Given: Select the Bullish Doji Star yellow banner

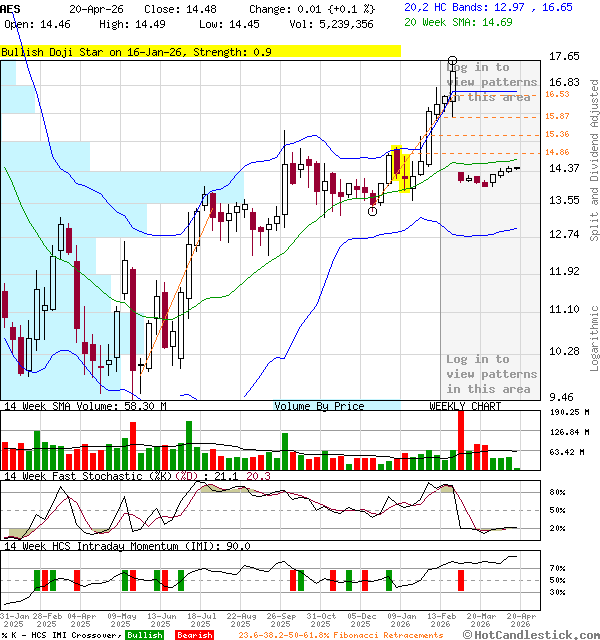Looking at the screenshot, I should pos(200,51).
